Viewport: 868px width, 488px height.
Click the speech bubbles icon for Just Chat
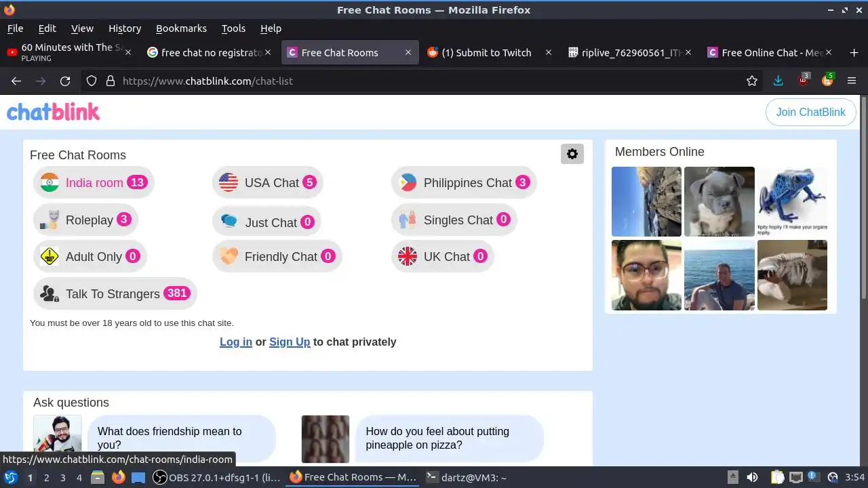(x=229, y=222)
